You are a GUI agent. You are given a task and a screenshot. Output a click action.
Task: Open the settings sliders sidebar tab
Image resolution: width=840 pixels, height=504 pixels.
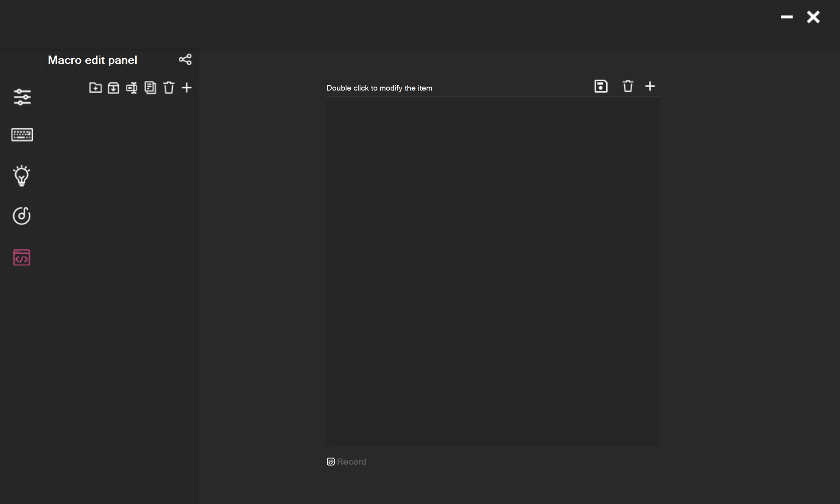click(22, 97)
